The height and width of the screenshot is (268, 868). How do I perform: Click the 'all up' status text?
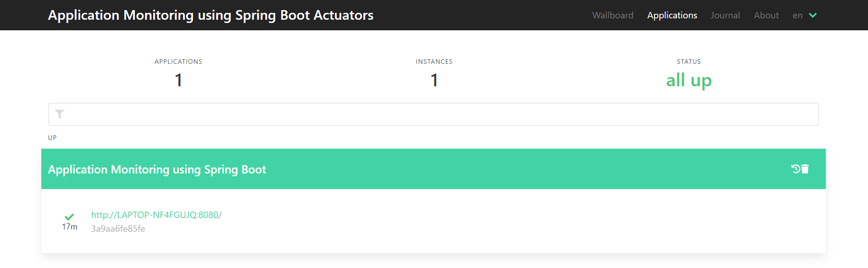click(x=689, y=80)
